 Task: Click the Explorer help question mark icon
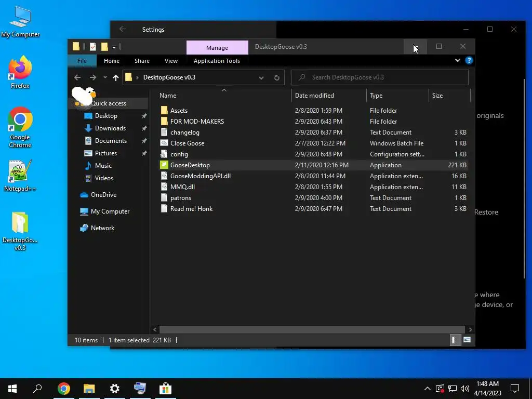[469, 60]
